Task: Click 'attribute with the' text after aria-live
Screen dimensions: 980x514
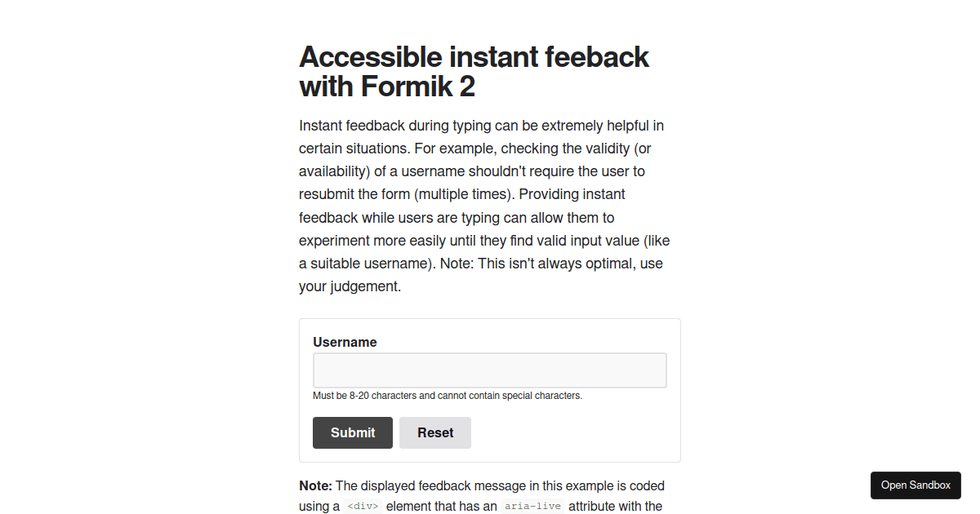Action: coord(615,507)
